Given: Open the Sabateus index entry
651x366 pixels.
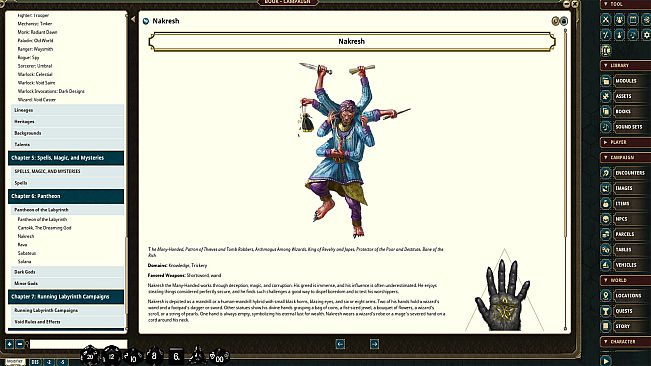Looking at the screenshot, I should click(27, 253).
